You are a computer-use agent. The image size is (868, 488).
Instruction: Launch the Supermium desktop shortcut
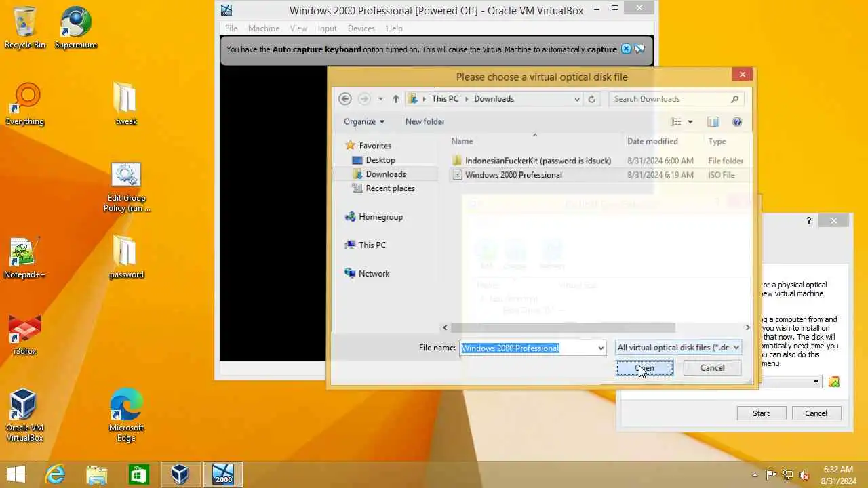click(x=76, y=28)
